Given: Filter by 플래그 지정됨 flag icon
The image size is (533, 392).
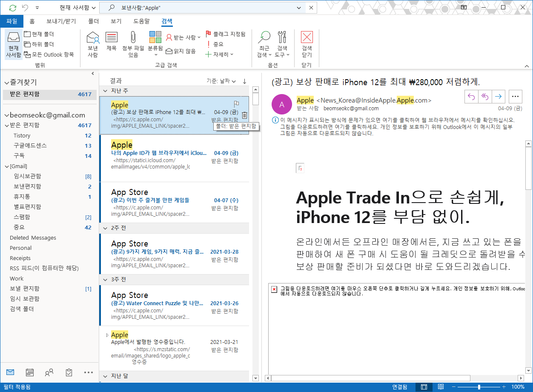Looking at the screenshot, I should coord(225,34).
